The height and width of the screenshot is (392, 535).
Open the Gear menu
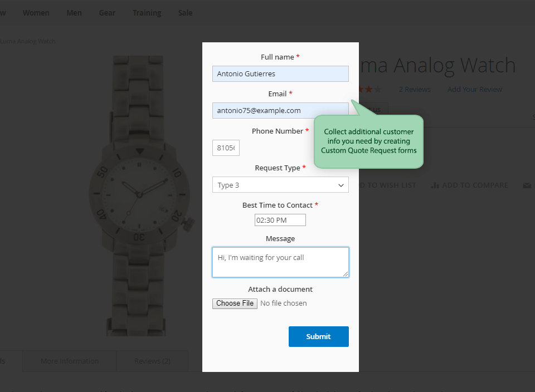pos(107,13)
